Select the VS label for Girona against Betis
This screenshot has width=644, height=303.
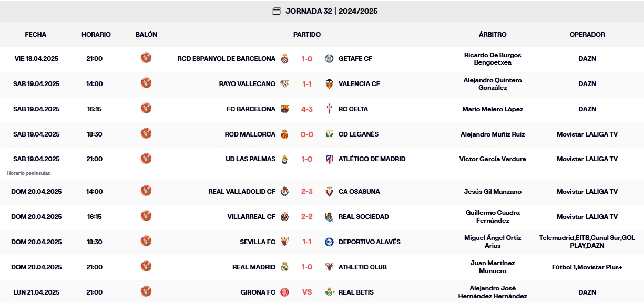(x=306, y=292)
